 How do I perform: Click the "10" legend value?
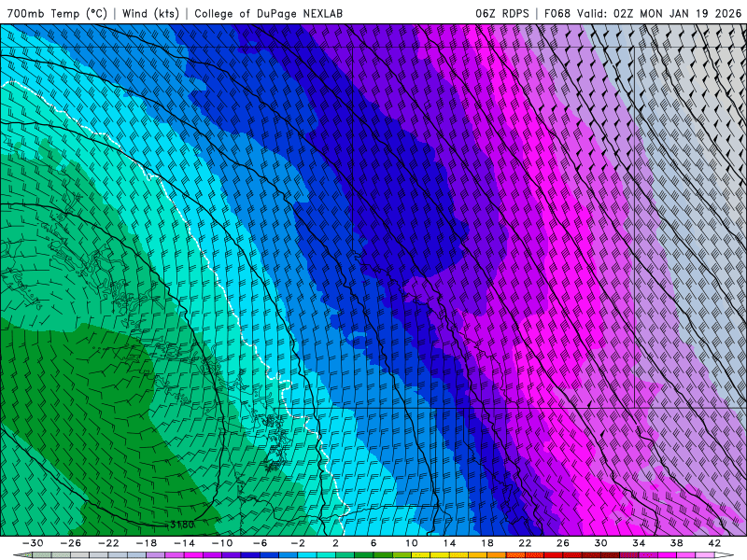point(412,543)
